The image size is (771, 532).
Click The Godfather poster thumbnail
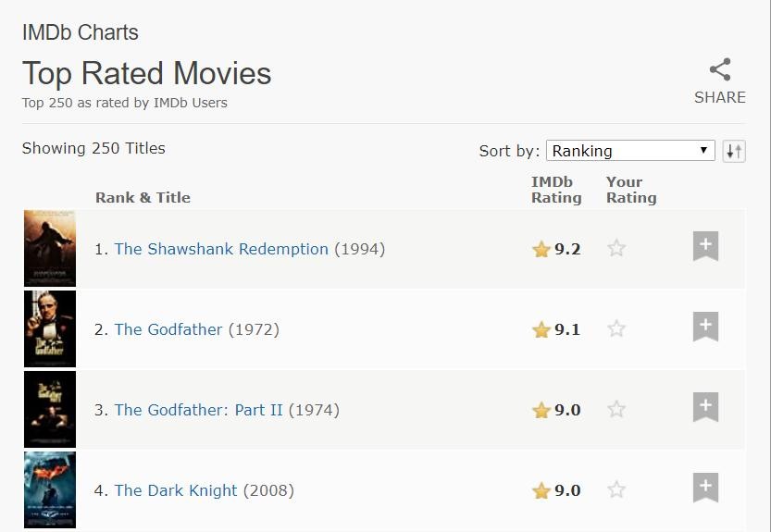50,328
